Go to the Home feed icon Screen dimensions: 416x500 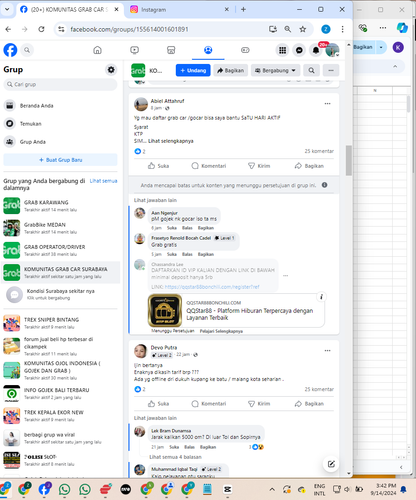97,50
